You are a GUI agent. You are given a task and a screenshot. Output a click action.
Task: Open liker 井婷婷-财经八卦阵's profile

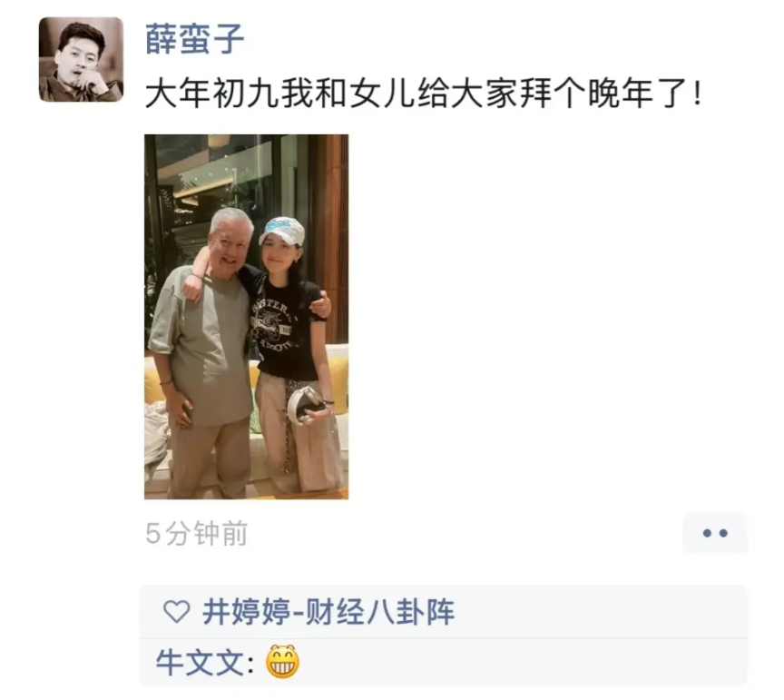(x=328, y=611)
